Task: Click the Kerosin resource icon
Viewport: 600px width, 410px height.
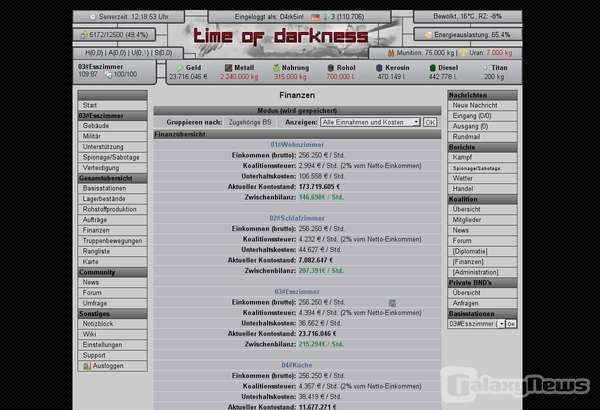Action: tap(379, 68)
